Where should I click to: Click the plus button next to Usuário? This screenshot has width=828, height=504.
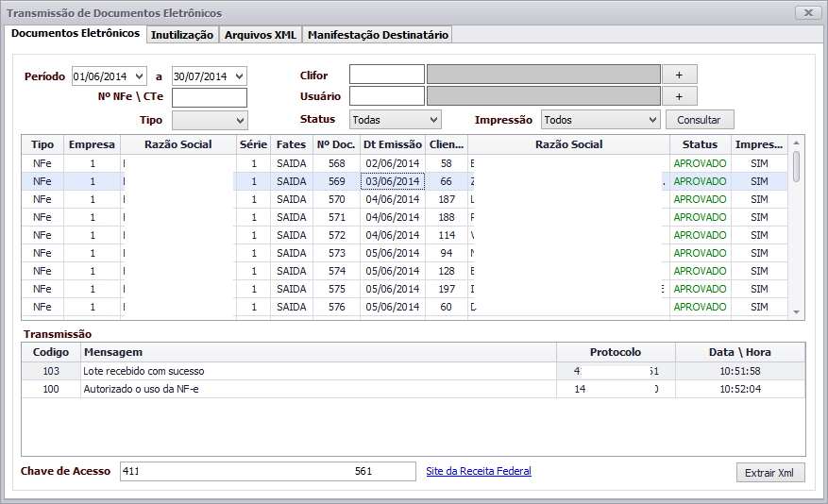[x=680, y=96]
